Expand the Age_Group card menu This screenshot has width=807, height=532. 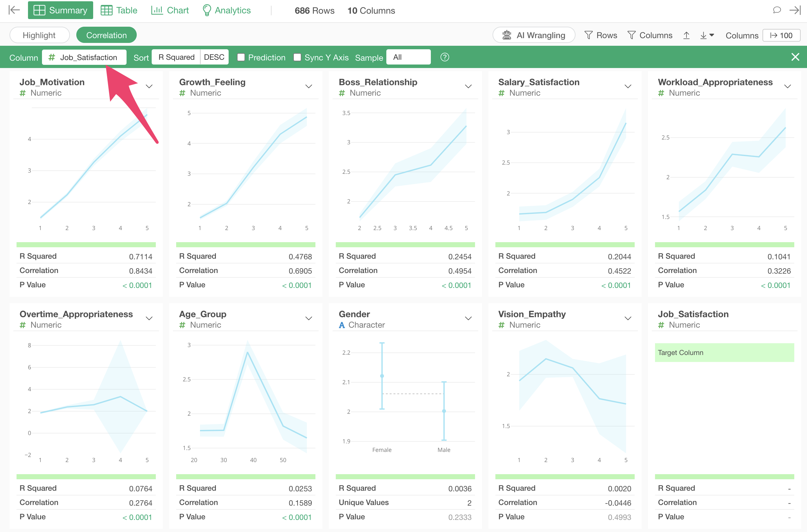[308, 318]
